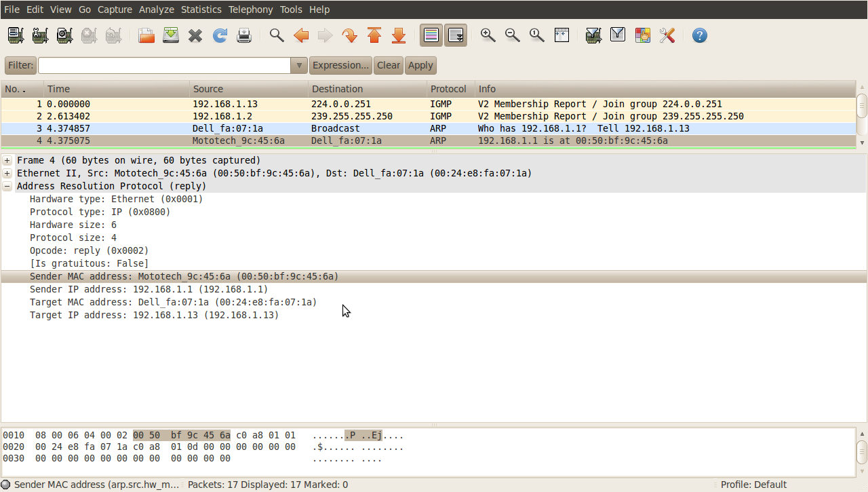This screenshot has width=868, height=492.
Task: Apply the current display filter
Action: 420,65
